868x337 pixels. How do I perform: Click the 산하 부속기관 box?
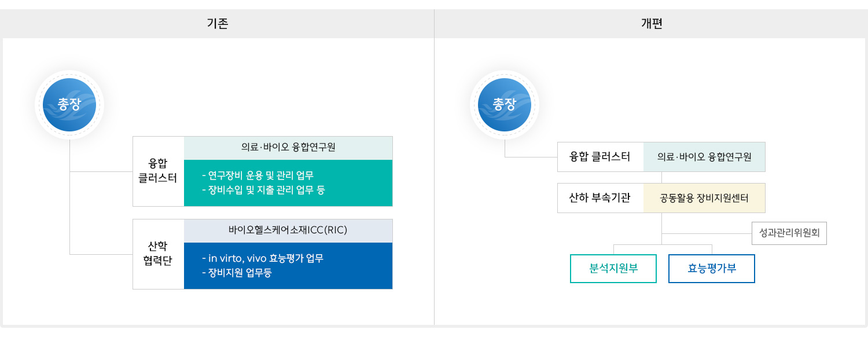click(600, 198)
